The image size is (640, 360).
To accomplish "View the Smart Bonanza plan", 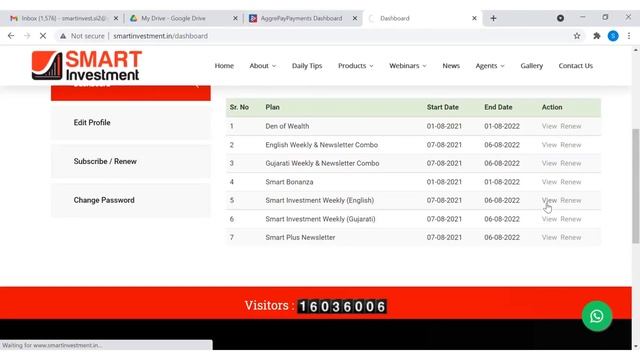I will (x=549, y=182).
